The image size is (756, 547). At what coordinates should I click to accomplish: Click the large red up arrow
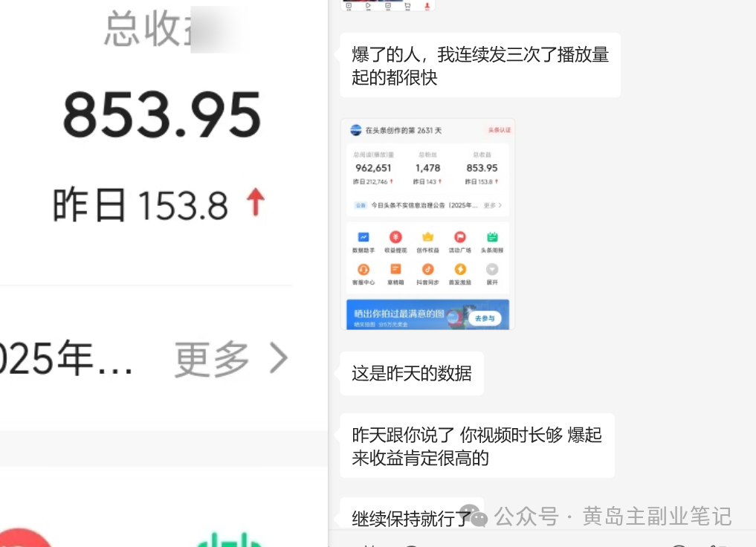click(256, 202)
